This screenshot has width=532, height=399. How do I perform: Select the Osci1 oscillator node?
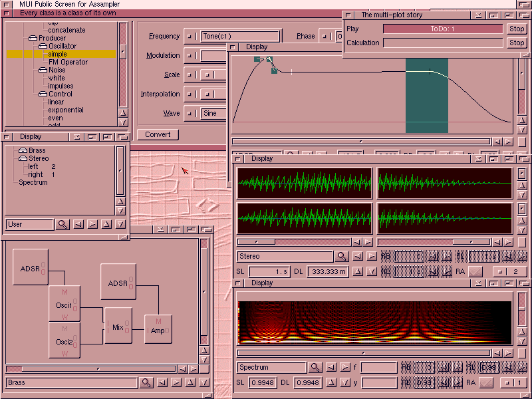coord(64,304)
